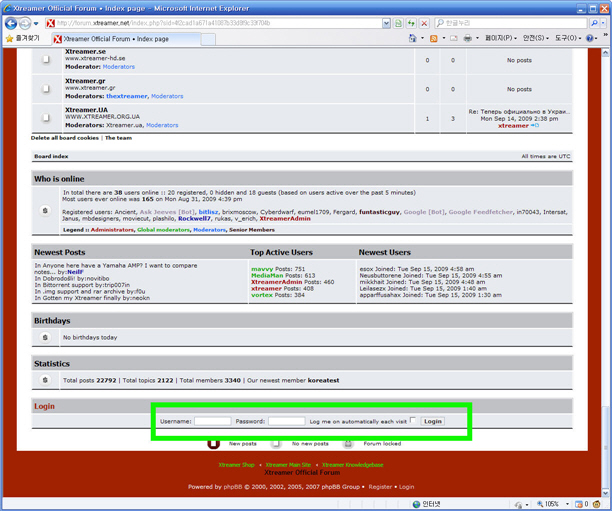Stop loading with the red X icon

(424, 23)
